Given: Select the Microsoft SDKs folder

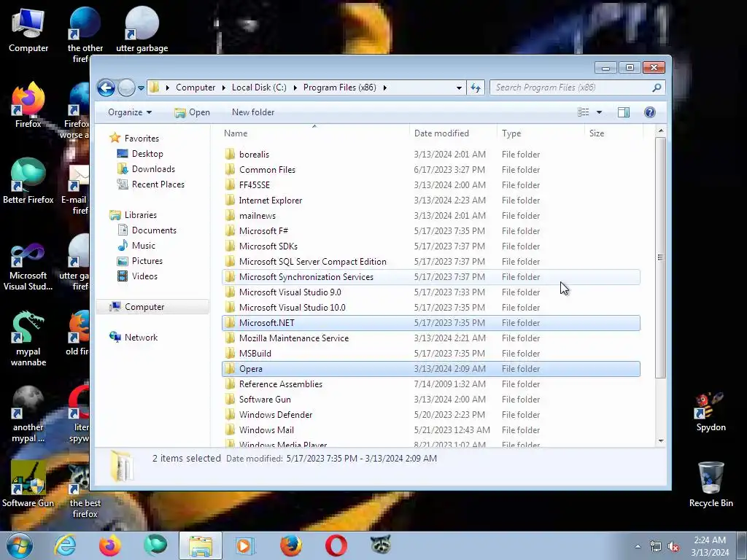Looking at the screenshot, I should [430, 246].
